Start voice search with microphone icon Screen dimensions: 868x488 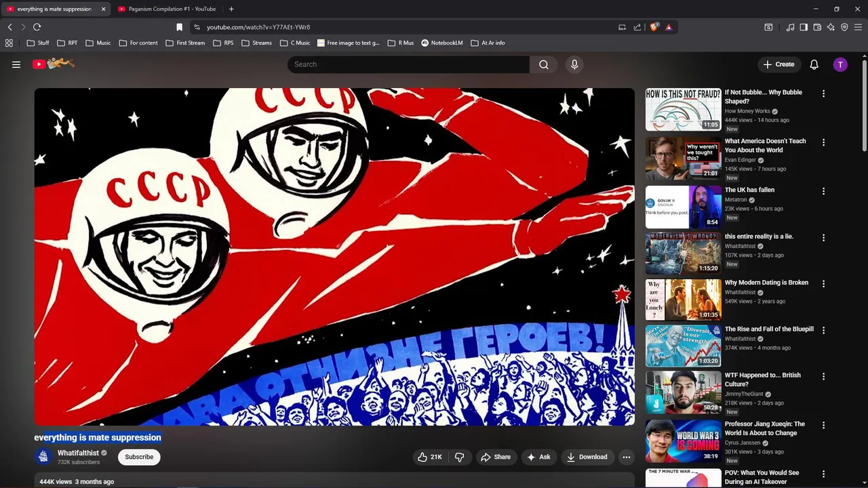pos(574,64)
